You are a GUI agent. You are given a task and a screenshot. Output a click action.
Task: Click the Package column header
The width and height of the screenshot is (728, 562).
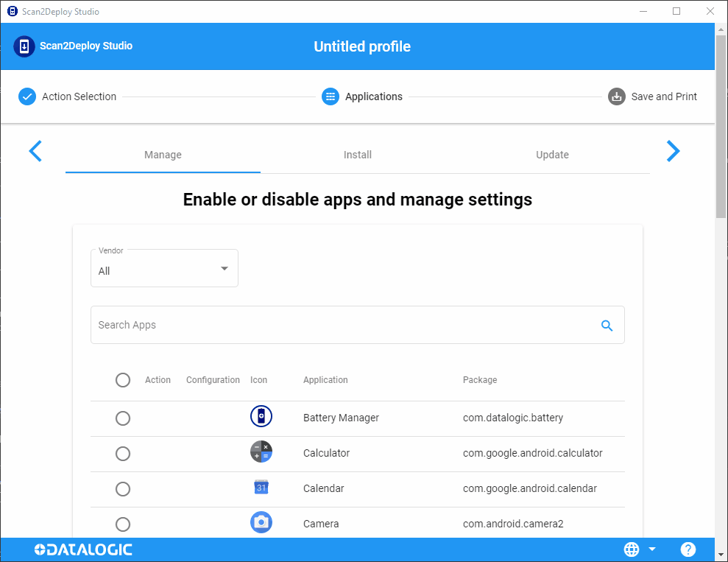click(480, 380)
